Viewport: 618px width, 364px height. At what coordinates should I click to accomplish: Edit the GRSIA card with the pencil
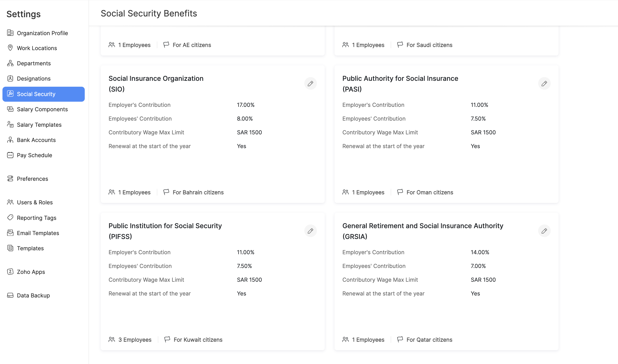[544, 231]
